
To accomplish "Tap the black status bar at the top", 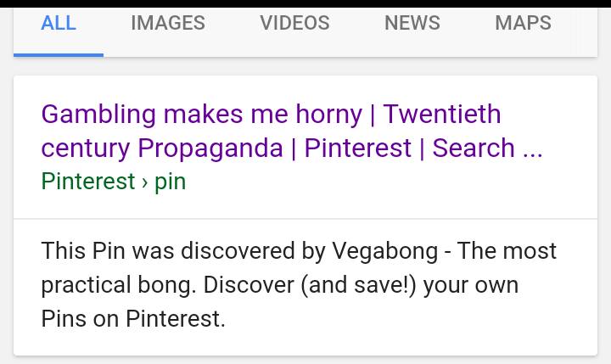I will pos(305,3).
